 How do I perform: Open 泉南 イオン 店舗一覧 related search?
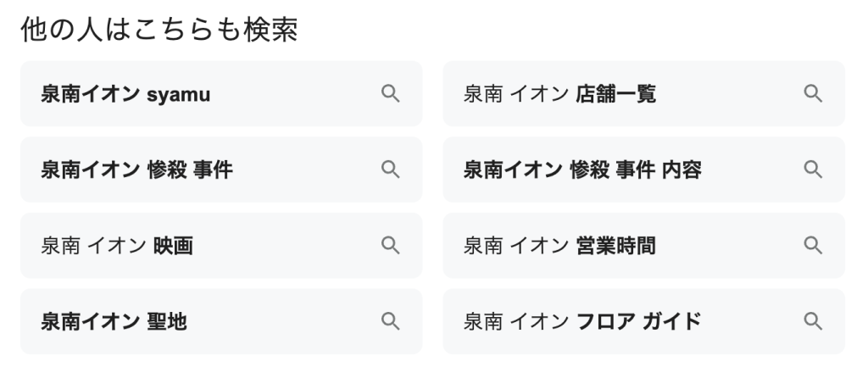pyautogui.click(x=559, y=94)
